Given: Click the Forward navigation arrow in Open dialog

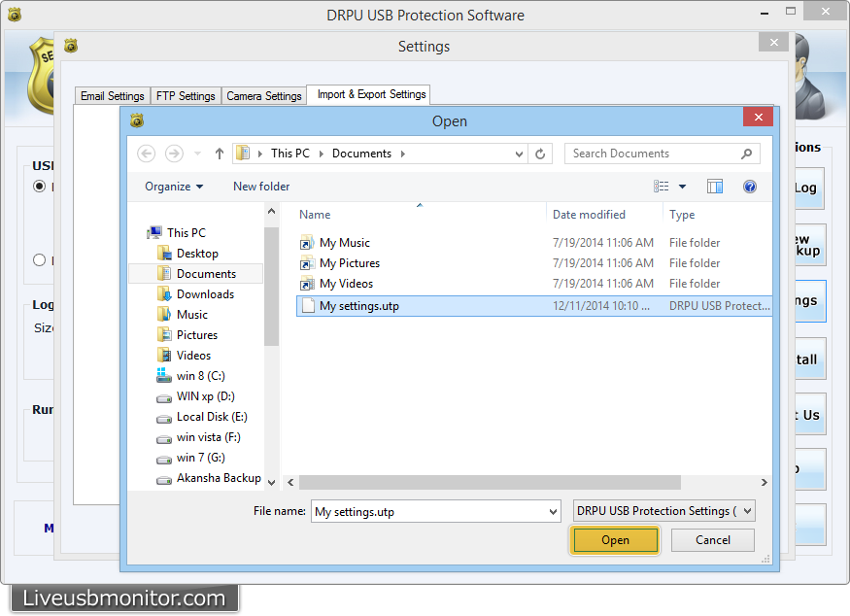Looking at the screenshot, I should click(174, 154).
